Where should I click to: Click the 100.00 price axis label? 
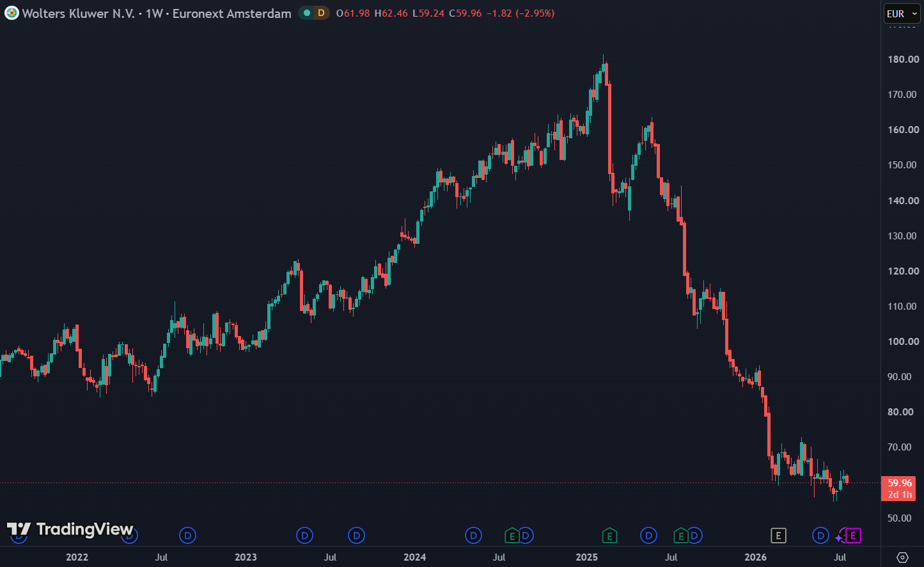pos(903,342)
